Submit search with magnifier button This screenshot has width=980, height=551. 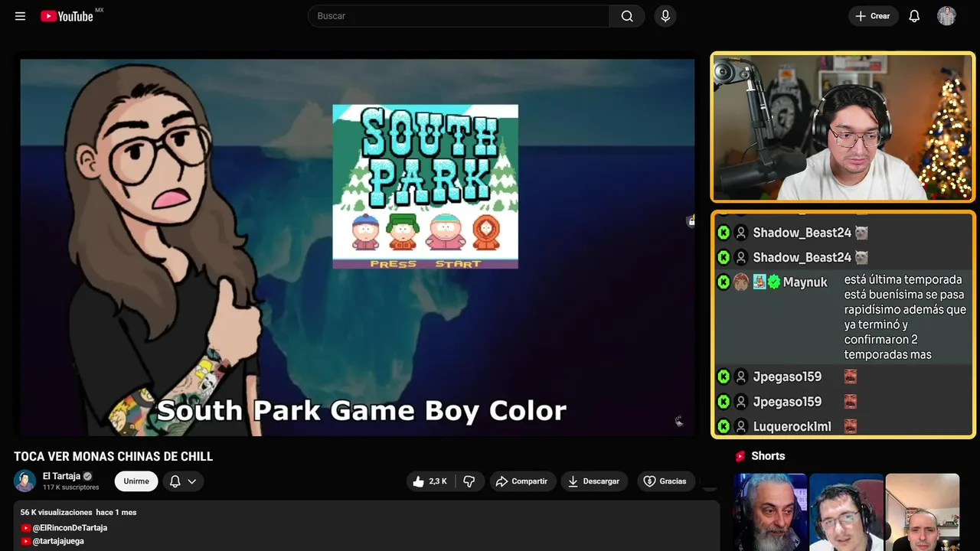point(627,16)
